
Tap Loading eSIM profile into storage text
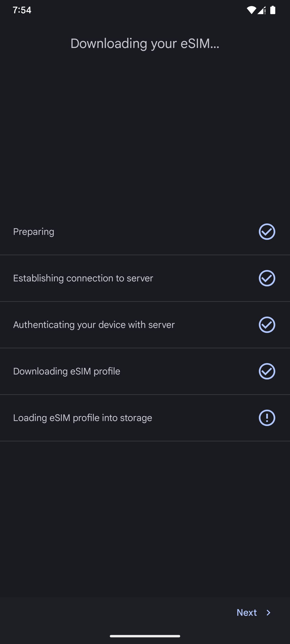point(82,417)
